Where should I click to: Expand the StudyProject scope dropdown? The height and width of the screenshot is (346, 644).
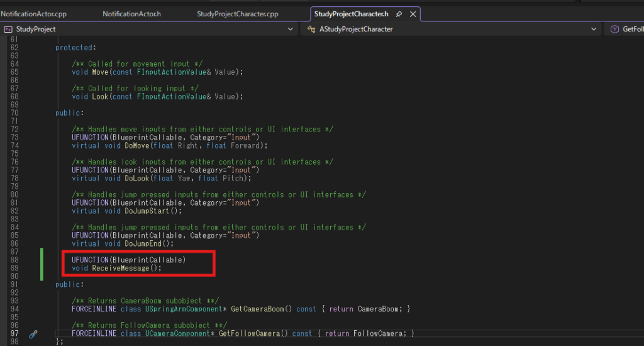[x=291, y=29]
